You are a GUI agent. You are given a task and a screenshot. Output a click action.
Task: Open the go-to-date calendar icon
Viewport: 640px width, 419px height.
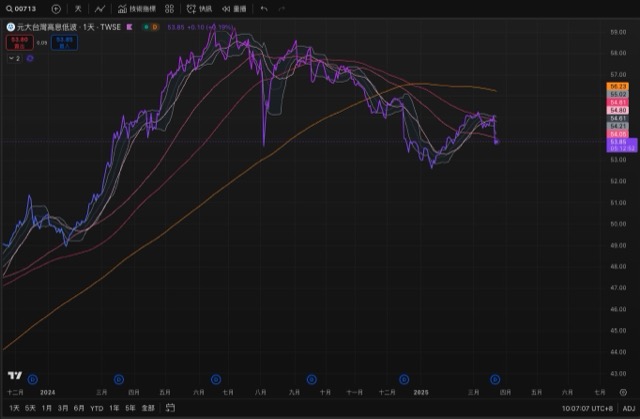[x=171, y=408]
